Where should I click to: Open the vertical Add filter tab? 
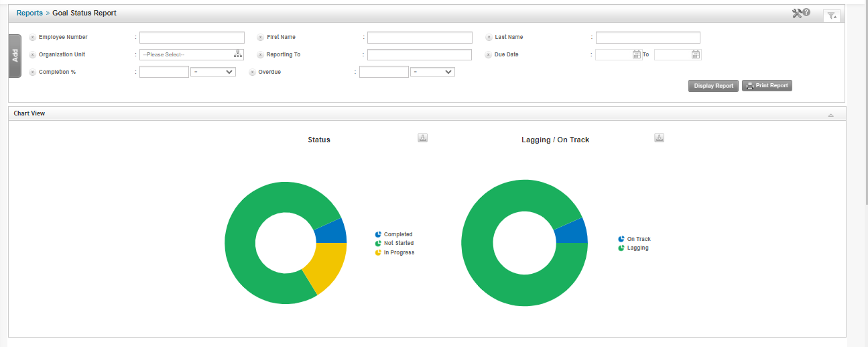pyautogui.click(x=15, y=56)
